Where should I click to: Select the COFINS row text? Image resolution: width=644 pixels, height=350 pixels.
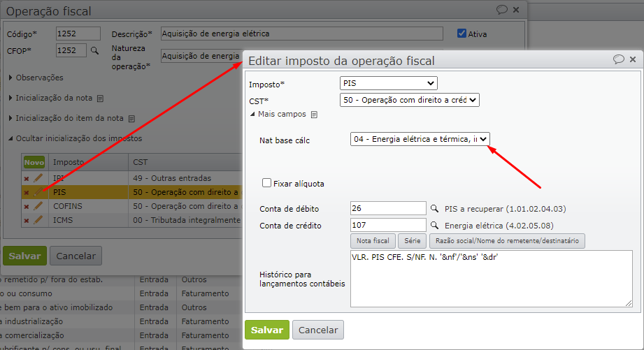[x=68, y=206]
